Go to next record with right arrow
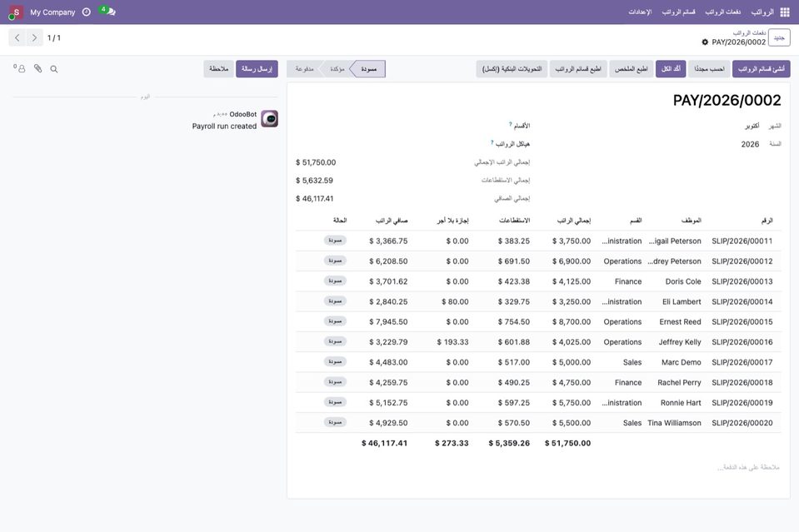This screenshot has height=532, width=799. (x=34, y=37)
